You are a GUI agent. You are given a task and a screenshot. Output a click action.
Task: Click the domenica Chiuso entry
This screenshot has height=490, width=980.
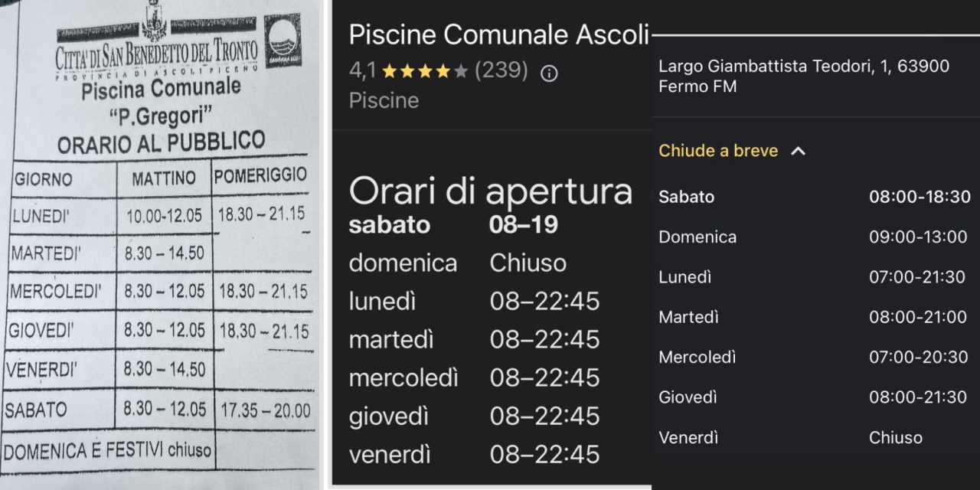(458, 263)
